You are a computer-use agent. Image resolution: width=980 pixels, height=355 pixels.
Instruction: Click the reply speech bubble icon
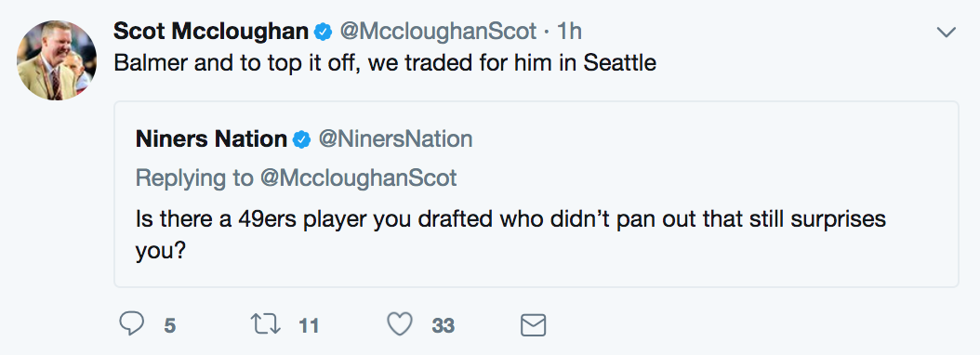point(131,324)
